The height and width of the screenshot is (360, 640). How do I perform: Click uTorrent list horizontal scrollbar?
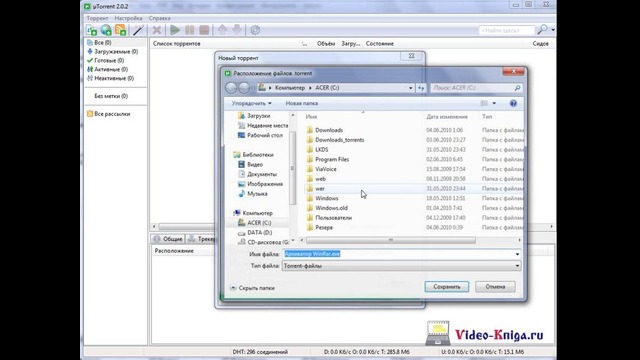(187, 227)
